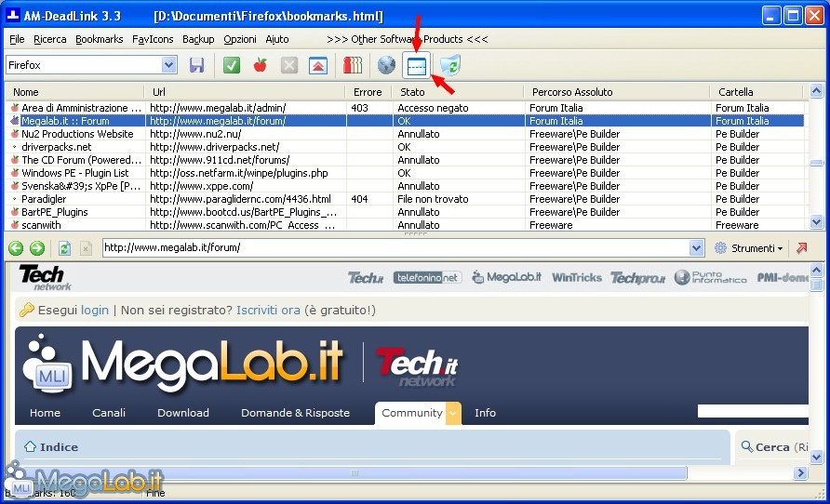This screenshot has width=830, height=504.
Task: Click the red up-arrow window toolbar icon
Action: 318,65
